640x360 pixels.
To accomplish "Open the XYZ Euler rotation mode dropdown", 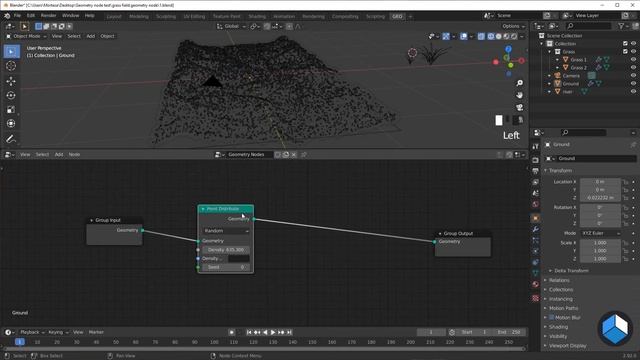I will 600,233.
